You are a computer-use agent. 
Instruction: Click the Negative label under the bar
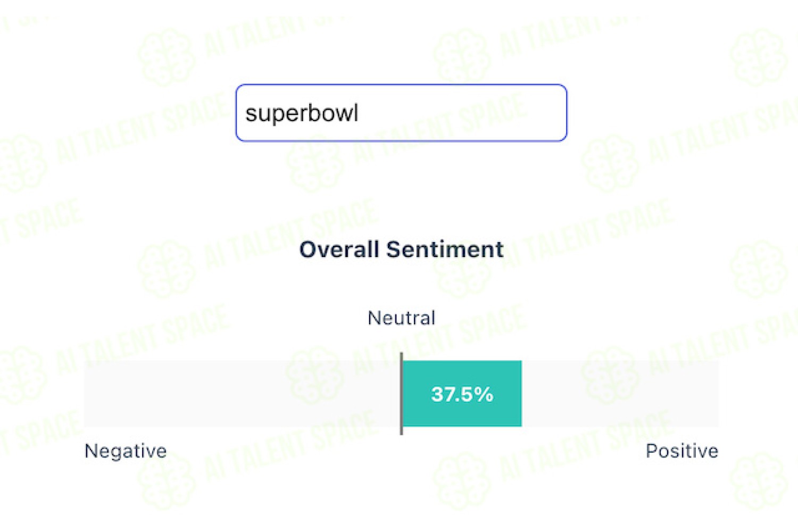[126, 452]
